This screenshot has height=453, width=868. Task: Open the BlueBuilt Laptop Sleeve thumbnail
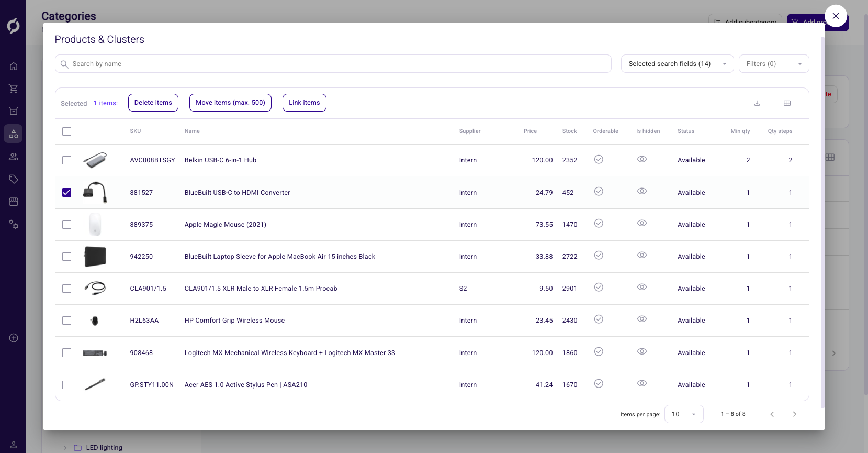coord(95,257)
